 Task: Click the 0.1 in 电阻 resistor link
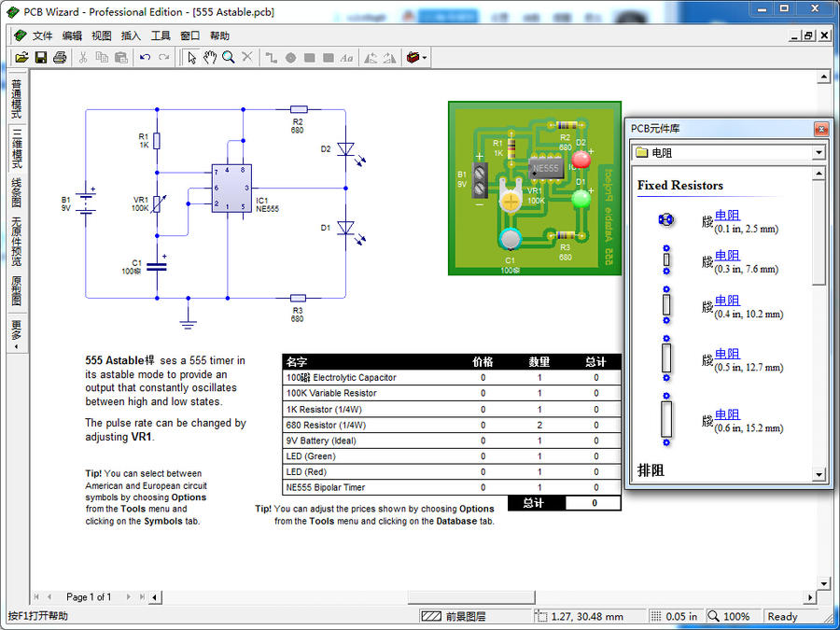[727, 216]
